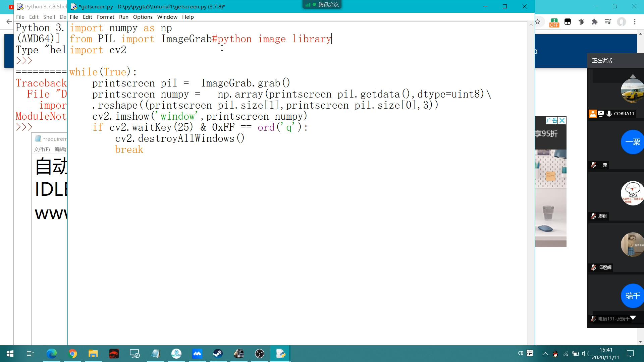Open the truck simulator game icon on taskbar

point(239,354)
